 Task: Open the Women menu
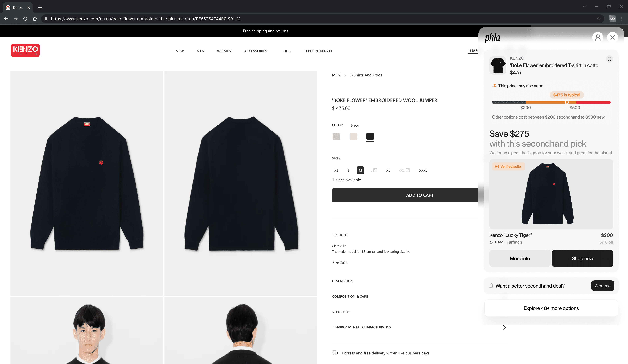point(224,51)
